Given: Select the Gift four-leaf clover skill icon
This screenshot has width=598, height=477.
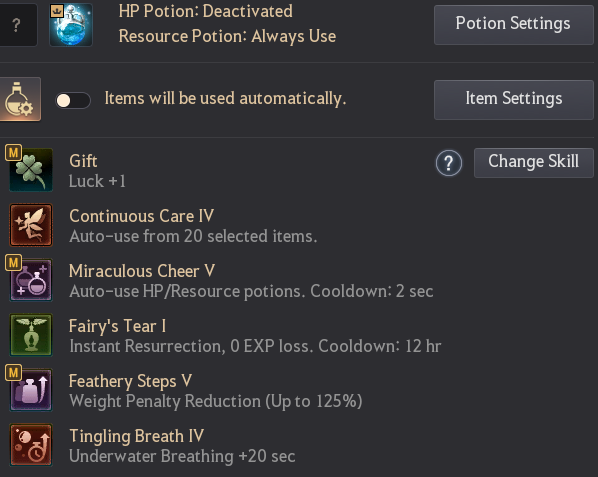Looking at the screenshot, I should tap(31, 170).
